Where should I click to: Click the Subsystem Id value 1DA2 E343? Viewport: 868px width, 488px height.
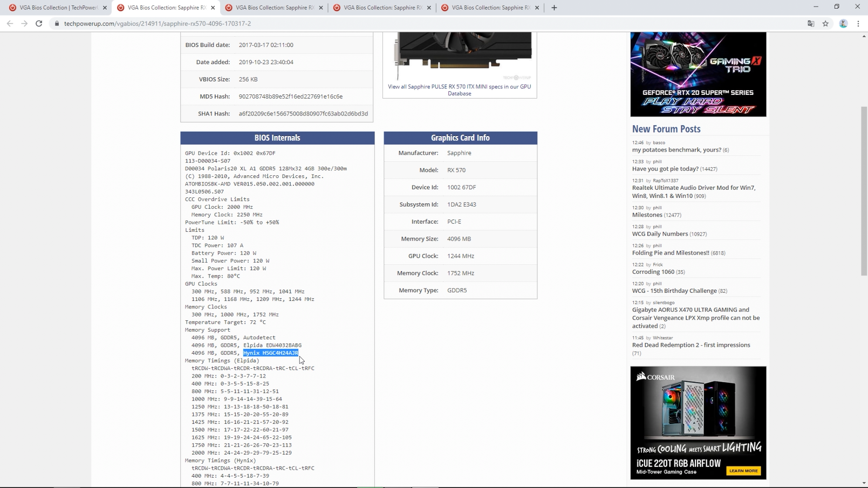(461, 204)
